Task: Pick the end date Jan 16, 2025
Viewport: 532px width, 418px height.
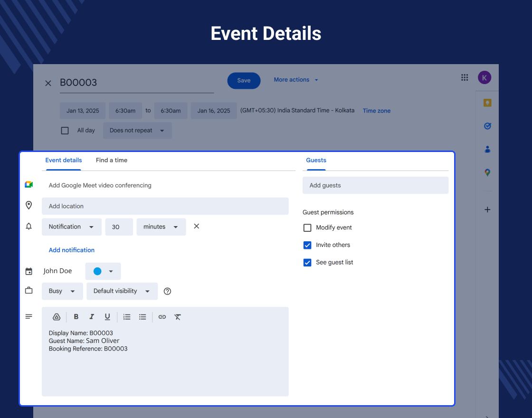Action: (214, 111)
